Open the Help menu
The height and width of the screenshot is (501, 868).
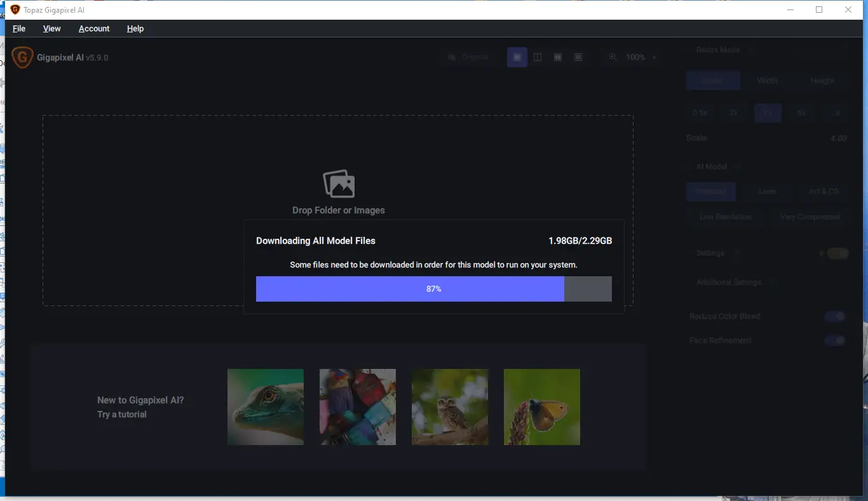coord(135,29)
